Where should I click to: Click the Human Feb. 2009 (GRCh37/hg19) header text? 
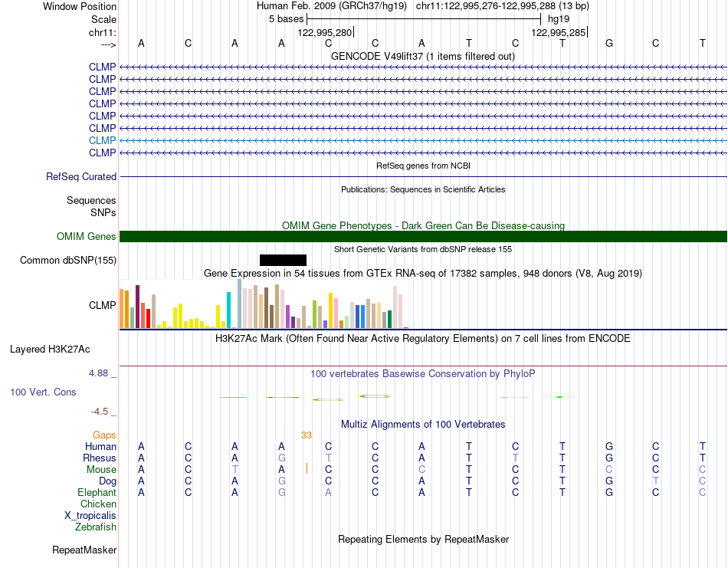(x=332, y=6)
